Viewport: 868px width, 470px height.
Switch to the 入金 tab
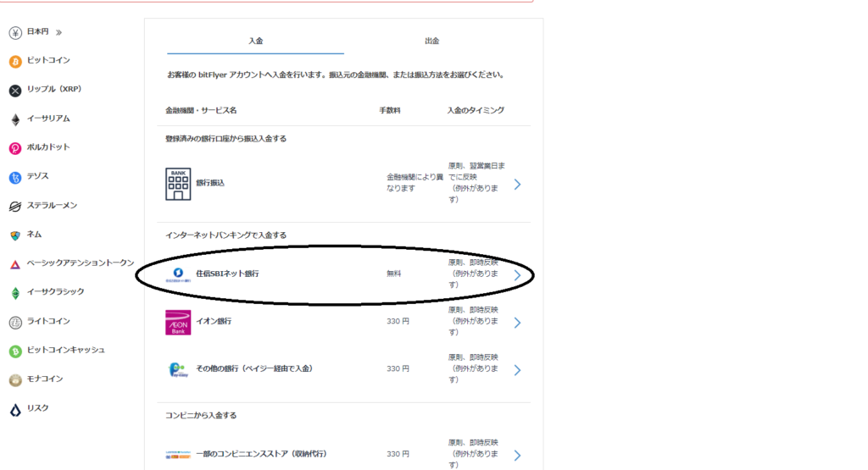point(255,41)
